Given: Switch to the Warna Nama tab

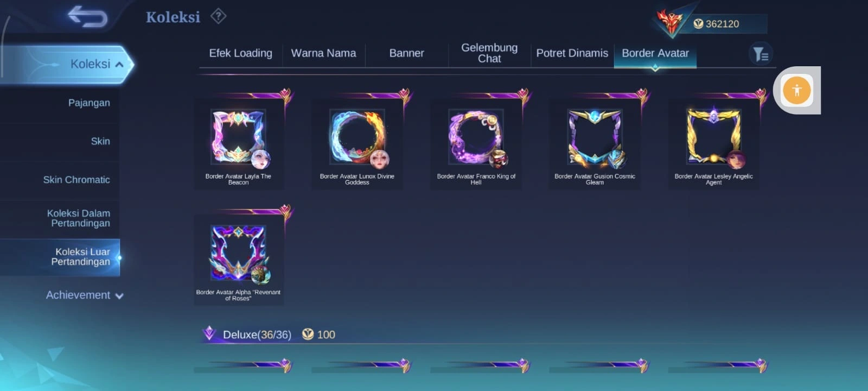Looking at the screenshot, I should pos(323,53).
